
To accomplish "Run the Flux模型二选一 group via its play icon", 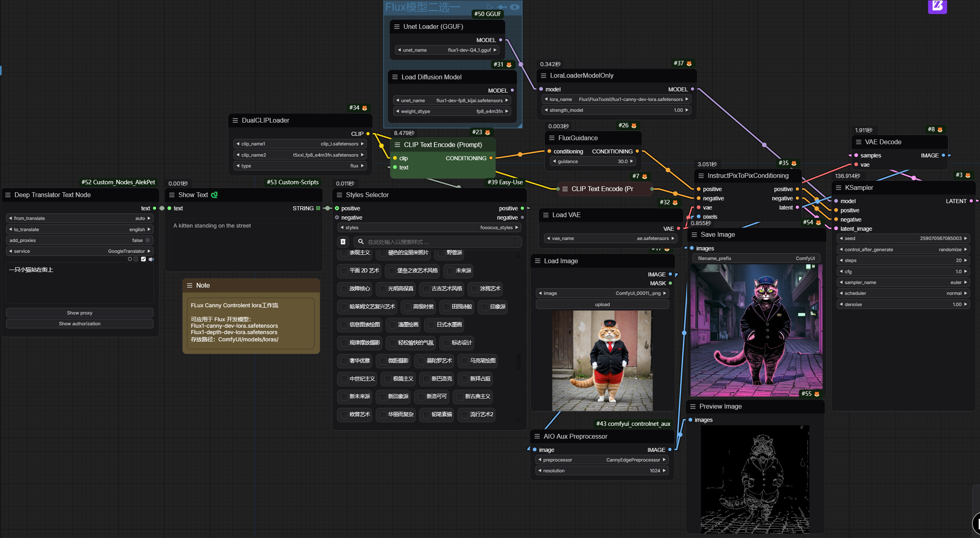I will (x=490, y=7).
